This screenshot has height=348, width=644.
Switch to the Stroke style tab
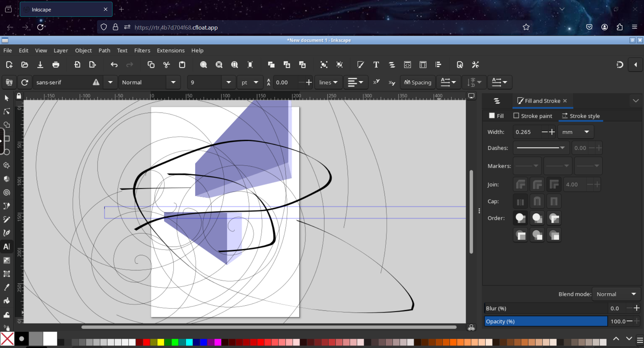[x=581, y=116]
